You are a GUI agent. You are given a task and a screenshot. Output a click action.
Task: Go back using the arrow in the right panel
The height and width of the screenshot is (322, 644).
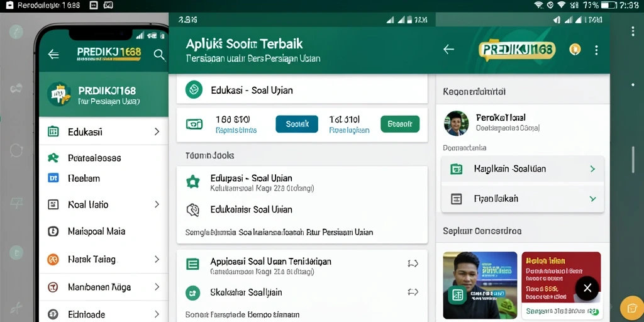click(x=448, y=49)
